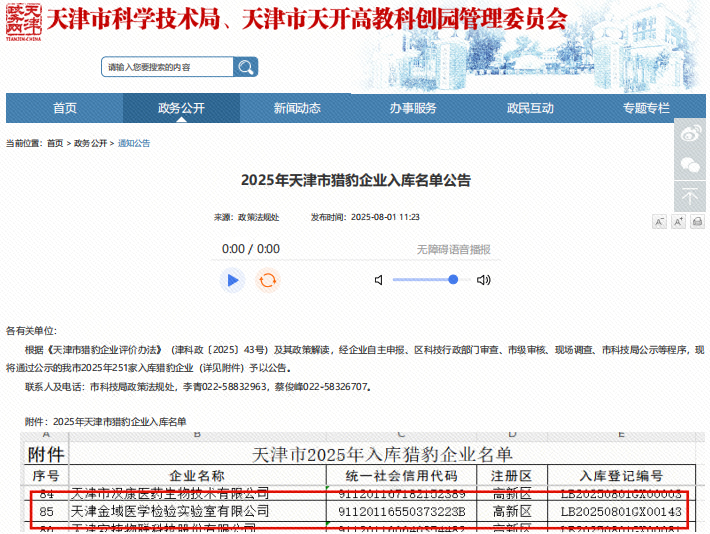This screenshot has width=710, height=534.
Task: Click the 附件: 2025年天津市猎豹企业入库名单 text
Action: pos(106,422)
